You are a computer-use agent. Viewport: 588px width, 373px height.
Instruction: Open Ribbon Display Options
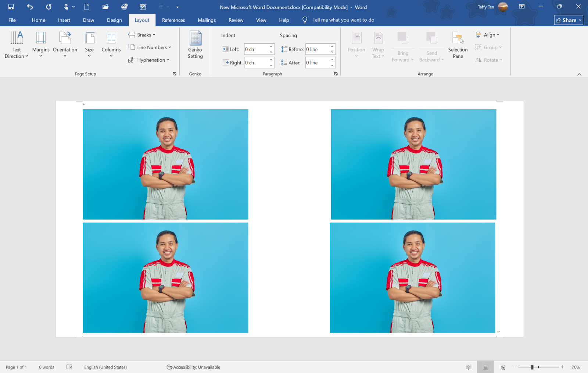coord(522,7)
